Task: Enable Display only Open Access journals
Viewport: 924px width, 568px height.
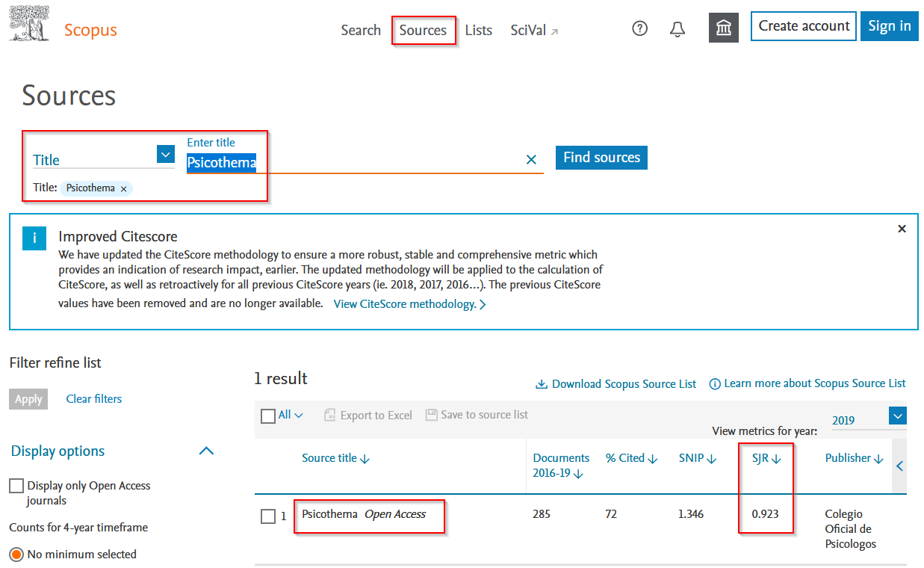Action: (16, 486)
